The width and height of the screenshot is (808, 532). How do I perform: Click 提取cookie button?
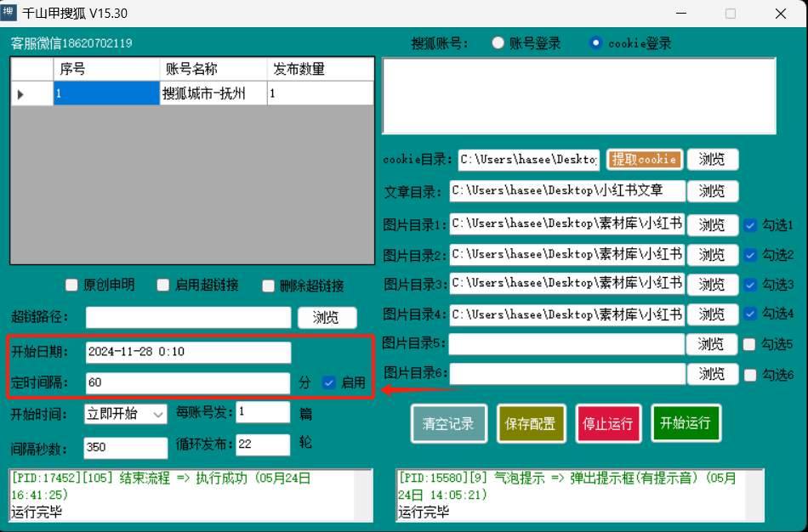(645, 159)
